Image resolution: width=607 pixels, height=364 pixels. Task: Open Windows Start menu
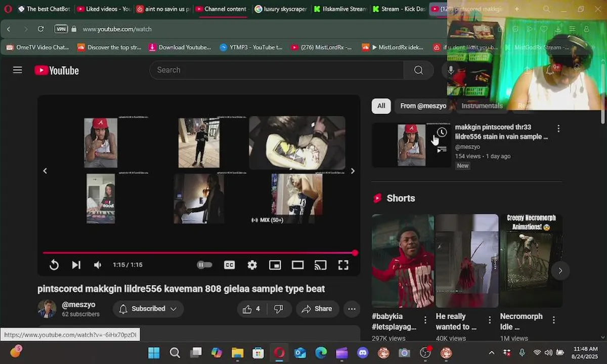[154, 353]
